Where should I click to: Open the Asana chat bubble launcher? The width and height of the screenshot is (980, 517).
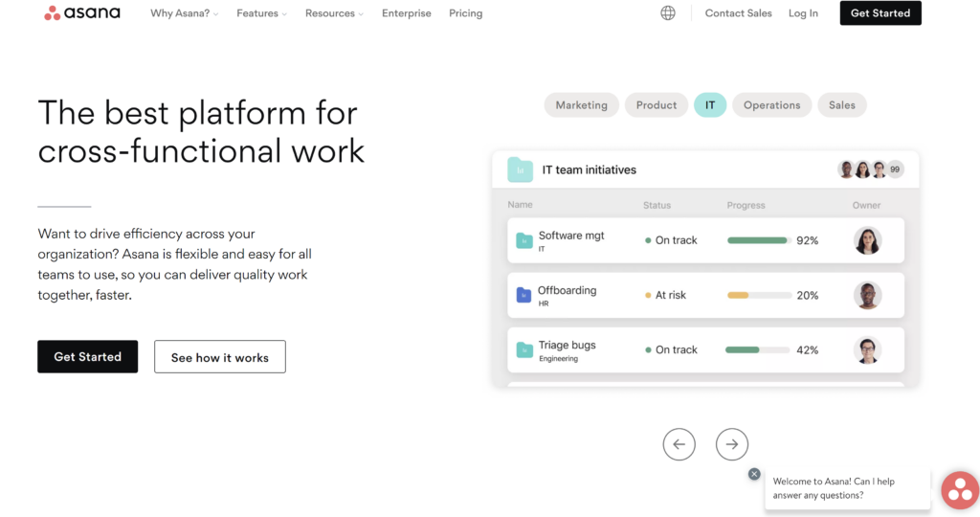click(x=959, y=490)
